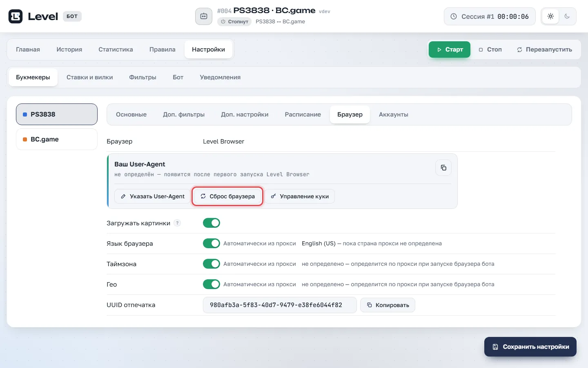This screenshot has width=588, height=368.
Task: Toggle Загружать картинки switch
Action: (212, 223)
